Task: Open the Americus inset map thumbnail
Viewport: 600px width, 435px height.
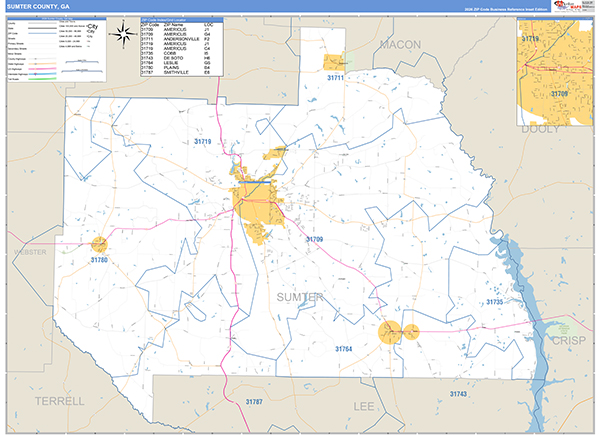Action: (555, 72)
